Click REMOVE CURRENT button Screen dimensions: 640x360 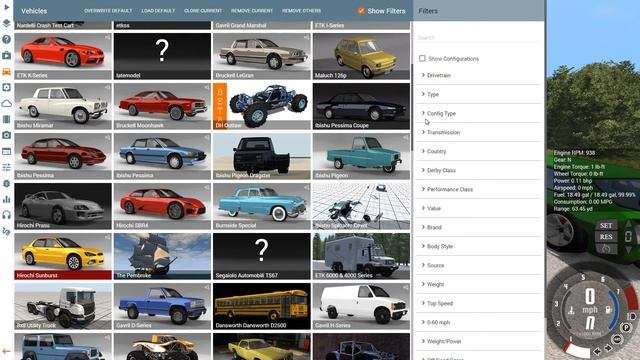coord(252,11)
